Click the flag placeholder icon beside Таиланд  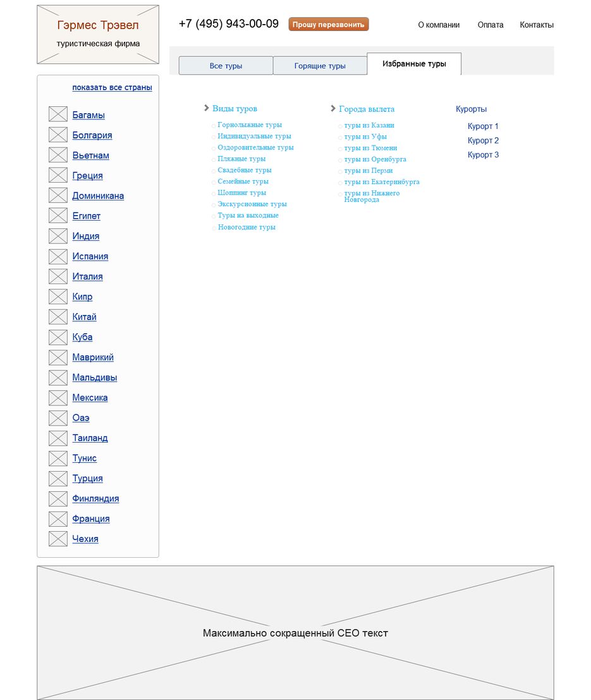click(x=58, y=438)
